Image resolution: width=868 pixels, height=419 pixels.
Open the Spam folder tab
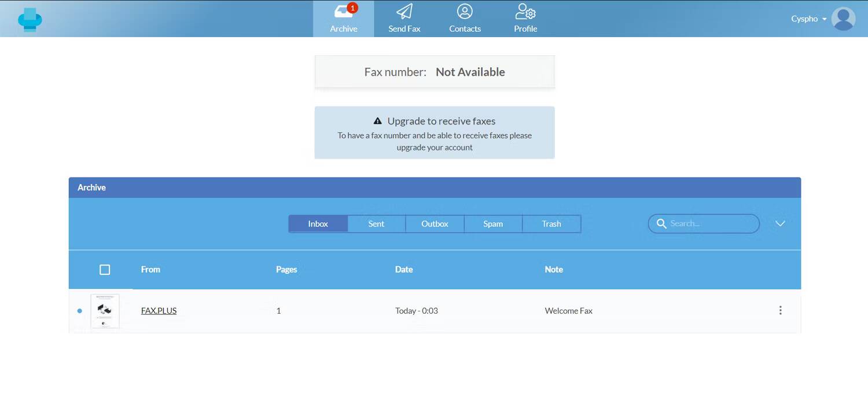point(492,223)
